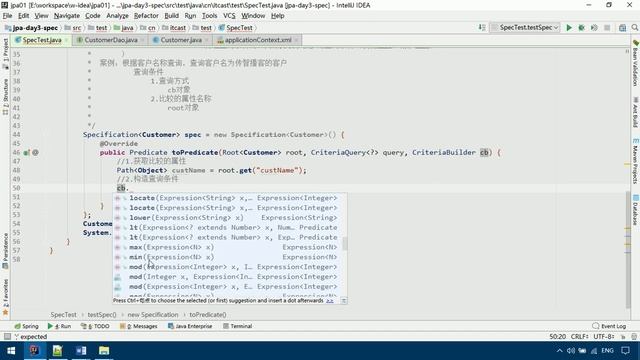The height and width of the screenshot is (360, 640).
Task: Open the Database side panel
Action: 636,210
